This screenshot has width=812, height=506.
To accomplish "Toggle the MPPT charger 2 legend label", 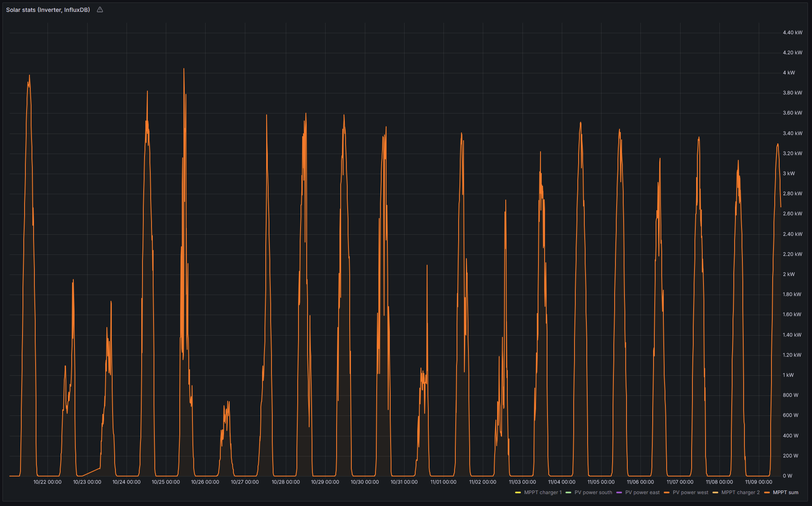I will point(740,492).
